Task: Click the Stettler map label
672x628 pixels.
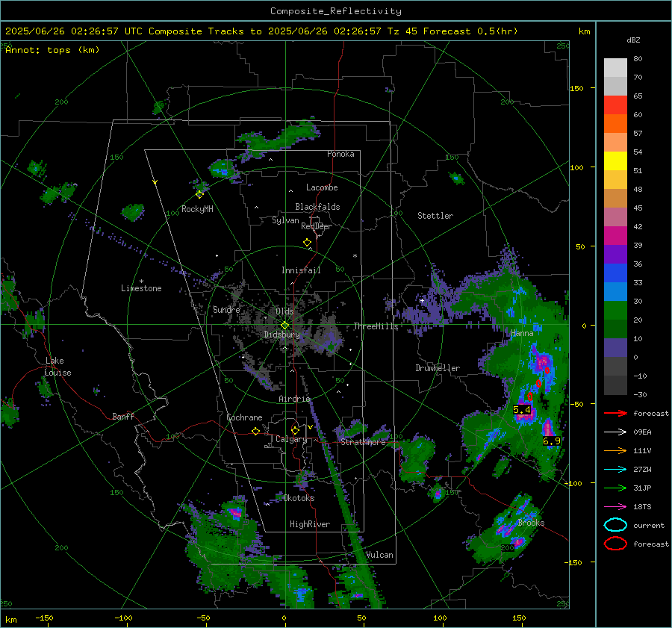Action: (x=435, y=216)
